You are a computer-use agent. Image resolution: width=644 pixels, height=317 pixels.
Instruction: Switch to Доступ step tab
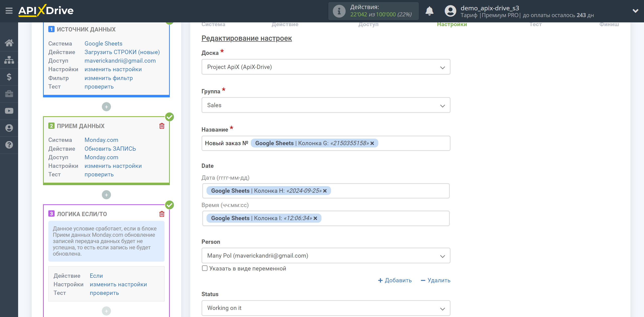coord(368,24)
